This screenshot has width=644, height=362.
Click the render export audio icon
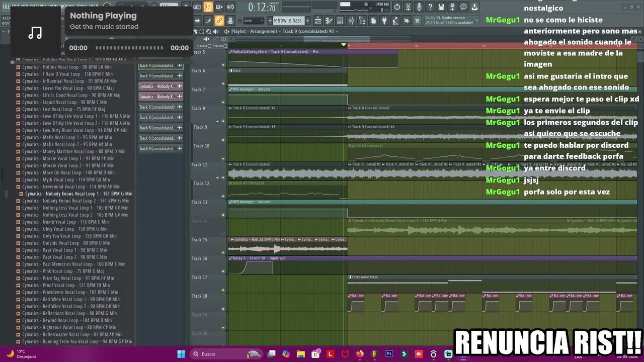(x=452, y=7)
